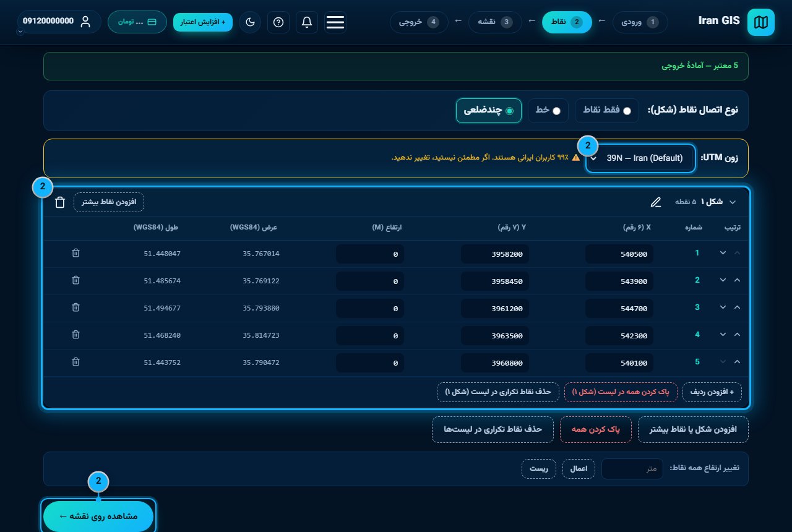Viewport: 792px width, 532px height.
Task: Open the UTM zone 39N dropdown
Action: (x=641, y=158)
